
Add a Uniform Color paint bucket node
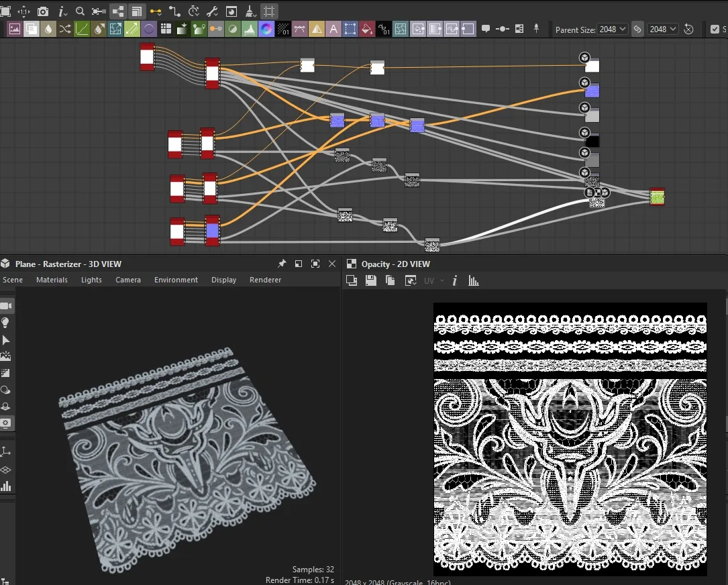367,29
